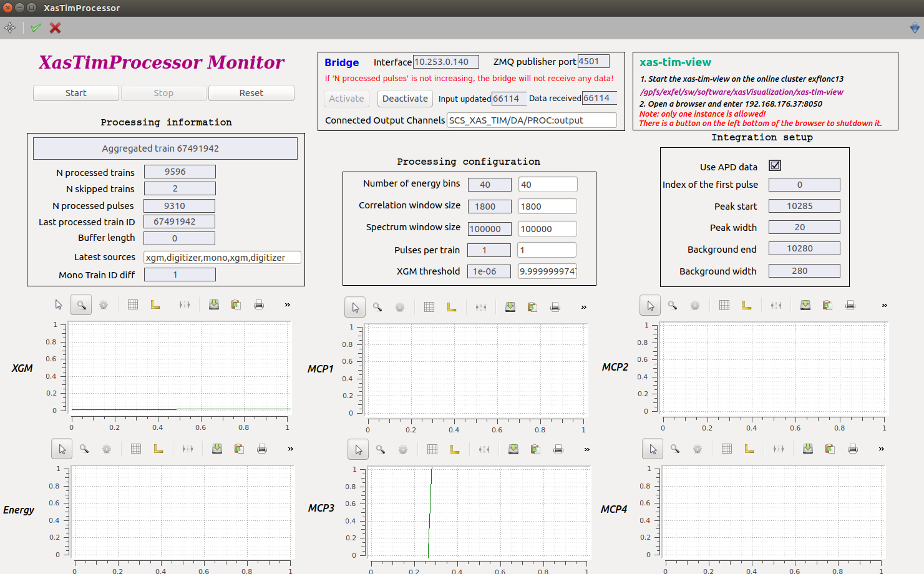This screenshot has width=924, height=574.
Task: Click the editable Spectrum window size field
Action: click(548, 229)
